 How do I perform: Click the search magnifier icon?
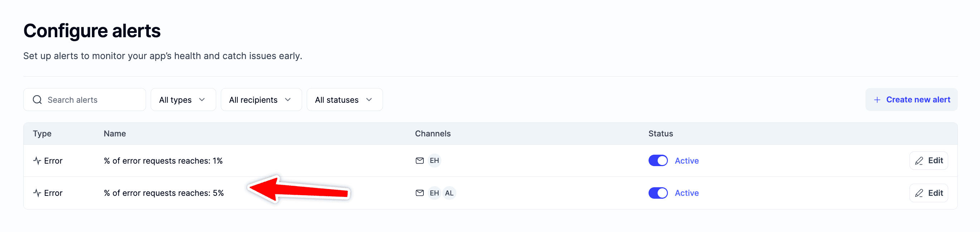(x=37, y=100)
